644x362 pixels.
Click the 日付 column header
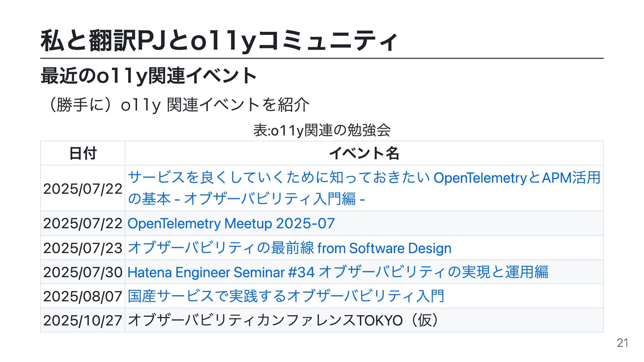coord(83,153)
